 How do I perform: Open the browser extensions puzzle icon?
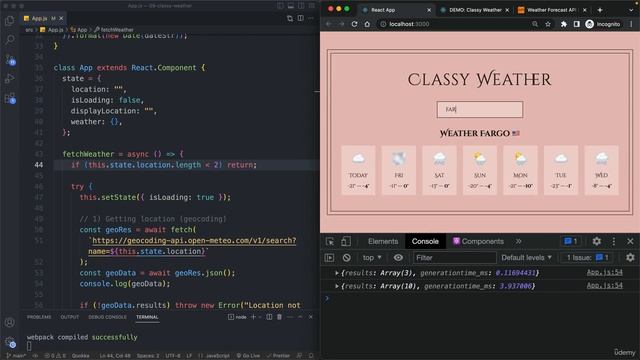click(x=564, y=24)
